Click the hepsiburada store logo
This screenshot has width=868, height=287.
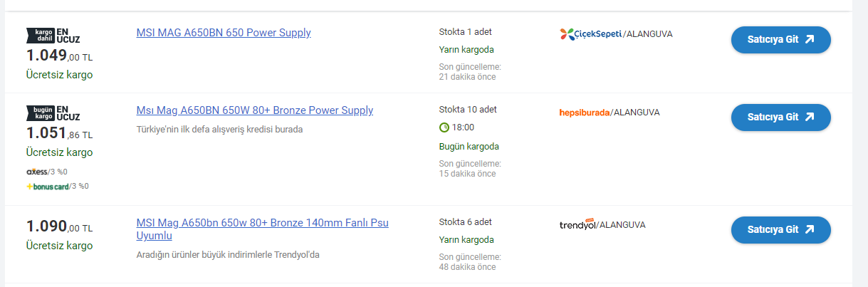tap(585, 112)
